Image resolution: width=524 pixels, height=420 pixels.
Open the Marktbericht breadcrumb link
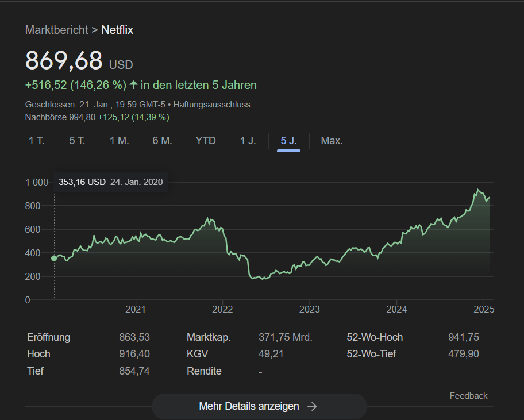tap(56, 30)
